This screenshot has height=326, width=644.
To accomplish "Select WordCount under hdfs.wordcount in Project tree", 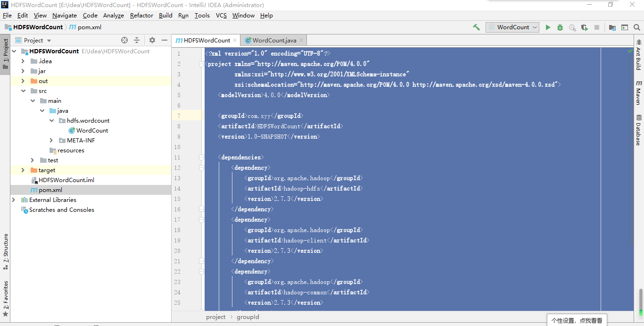I will pyautogui.click(x=92, y=130).
